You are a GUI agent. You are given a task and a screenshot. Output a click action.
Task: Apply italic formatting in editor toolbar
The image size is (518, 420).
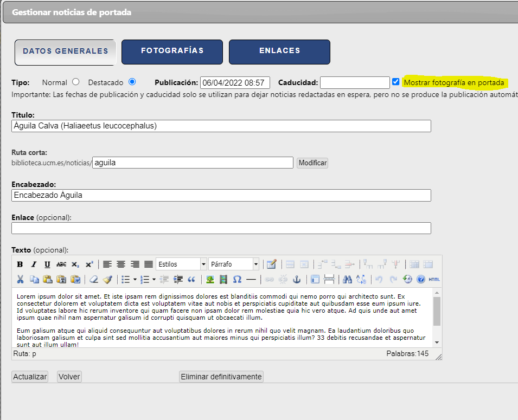pyautogui.click(x=34, y=264)
